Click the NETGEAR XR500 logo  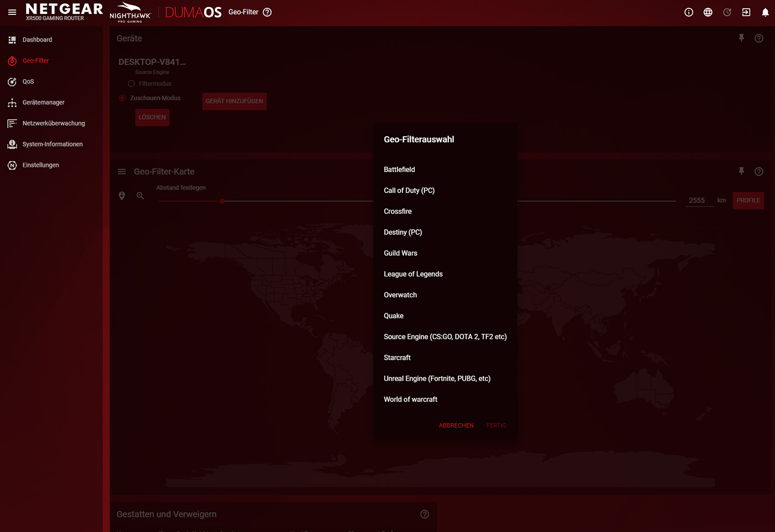(64, 12)
